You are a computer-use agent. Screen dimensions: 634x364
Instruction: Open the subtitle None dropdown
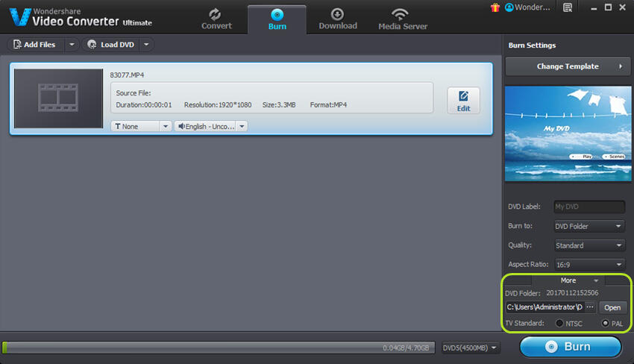point(141,126)
